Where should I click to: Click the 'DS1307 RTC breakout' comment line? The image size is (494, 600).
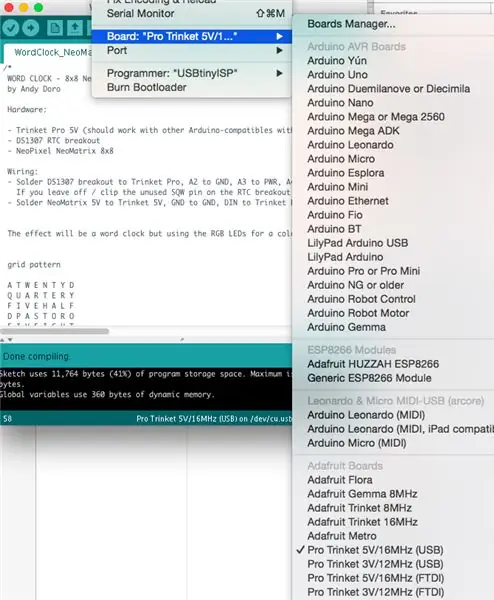pos(54,140)
